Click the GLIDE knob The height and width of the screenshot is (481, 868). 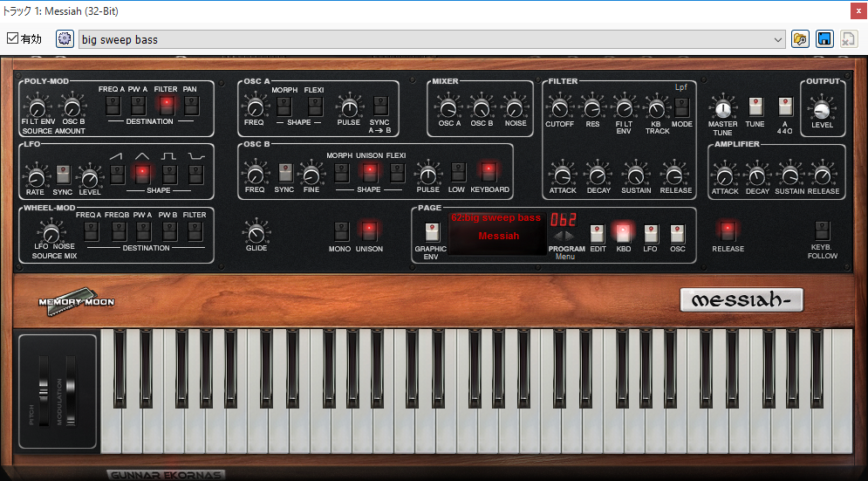coord(256,233)
